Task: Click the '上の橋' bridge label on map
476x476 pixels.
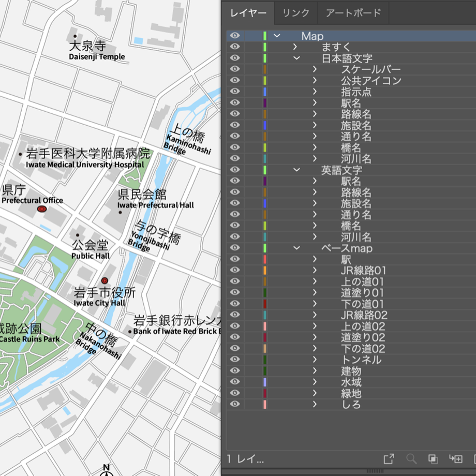Action: tap(188, 133)
